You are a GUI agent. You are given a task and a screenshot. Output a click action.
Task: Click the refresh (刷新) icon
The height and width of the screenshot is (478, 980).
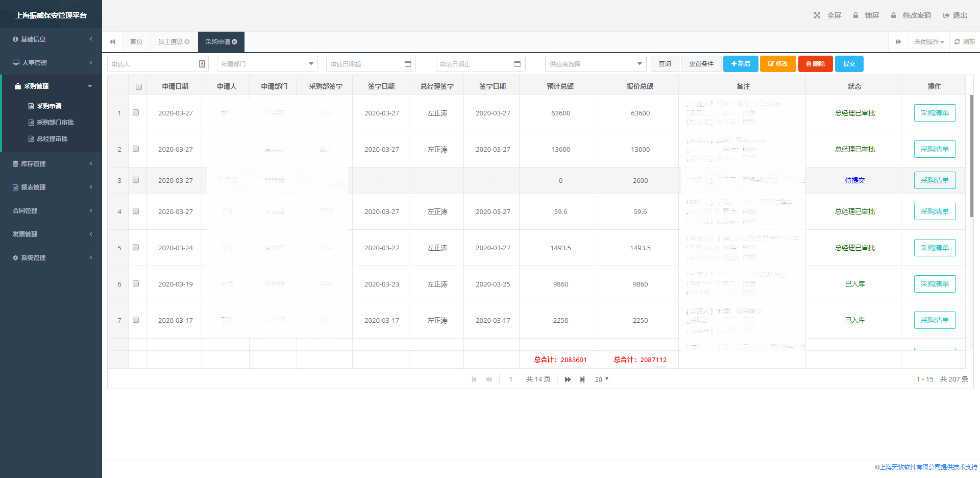(x=957, y=42)
